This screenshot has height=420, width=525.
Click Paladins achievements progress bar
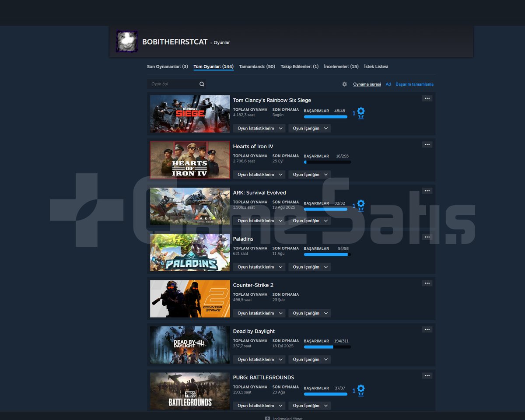[327, 255]
